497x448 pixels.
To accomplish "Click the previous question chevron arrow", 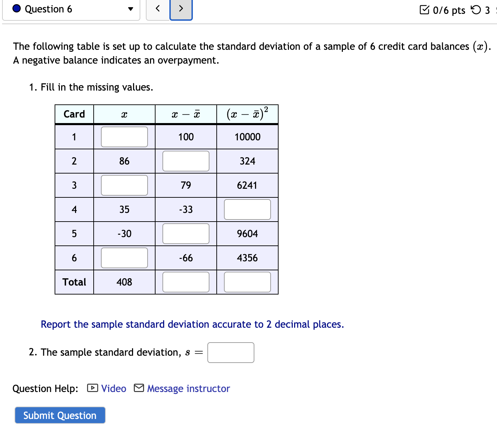I will coord(157,9).
